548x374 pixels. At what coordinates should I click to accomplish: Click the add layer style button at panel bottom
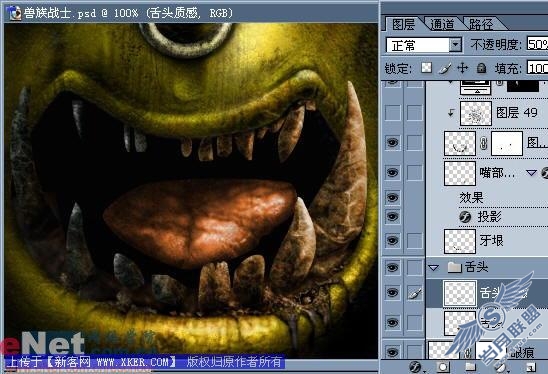(x=416, y=367)
